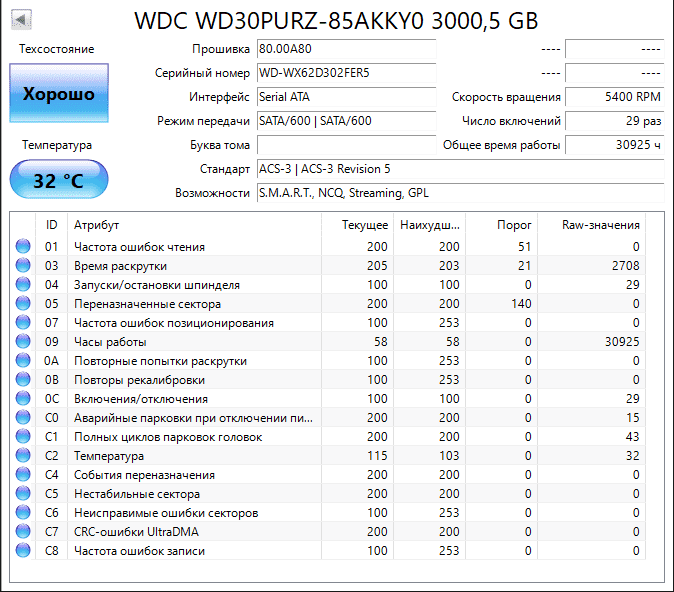Screen dimensions: 674x592
Task: Click the Возможности field with S.M.A.R.T.
Action: tap(461, 193)
